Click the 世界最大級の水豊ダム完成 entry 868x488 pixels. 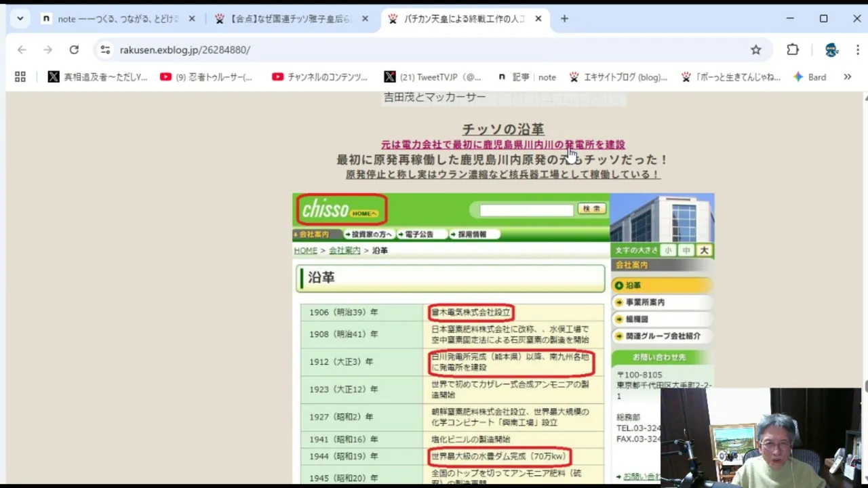pyautogui.click(x=499, y=456)
